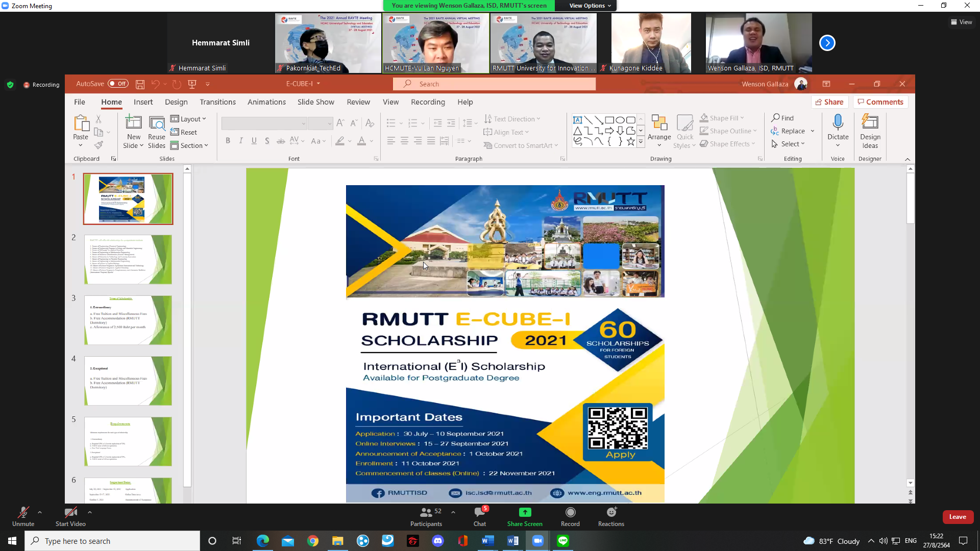This screenshot has width=980, height=551.
Task: Click the Undo icon in PowerPoint
Action: (x=156, y=84)
